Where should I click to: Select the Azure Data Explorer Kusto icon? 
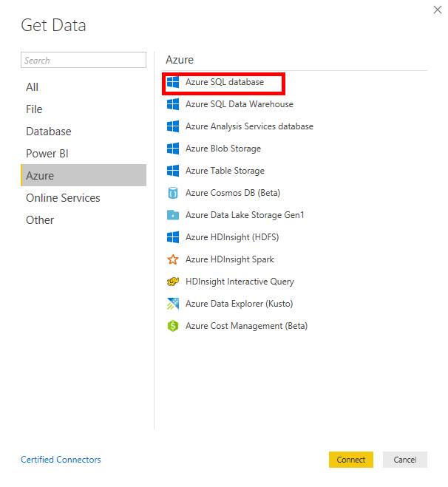pos(173,304)
